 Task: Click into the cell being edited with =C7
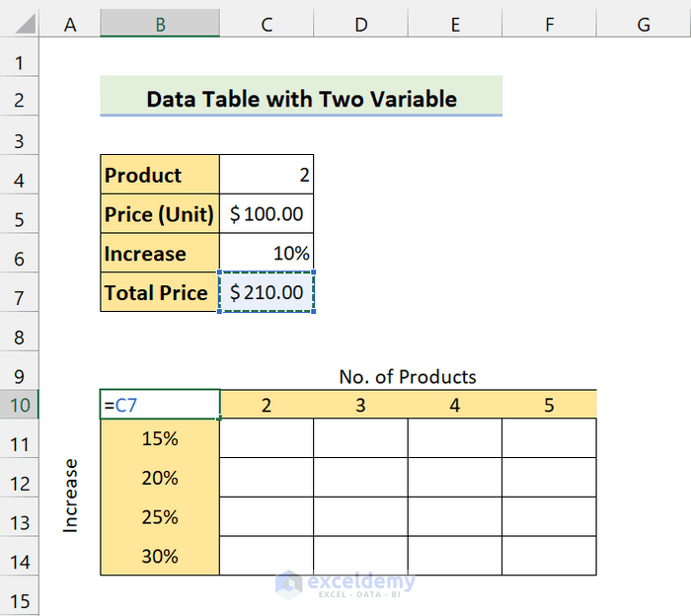[160, 405]
